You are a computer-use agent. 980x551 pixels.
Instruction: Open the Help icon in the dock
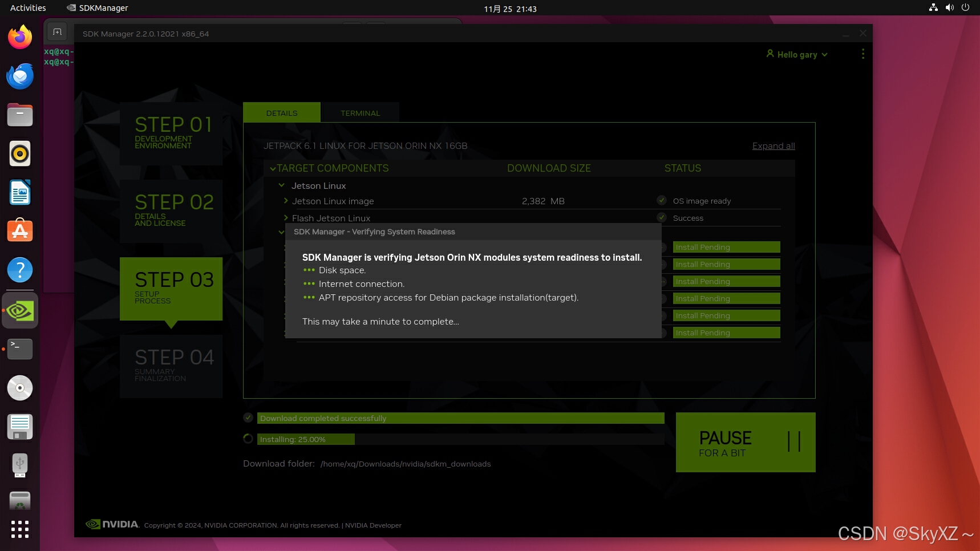click(x=20, y=270)
